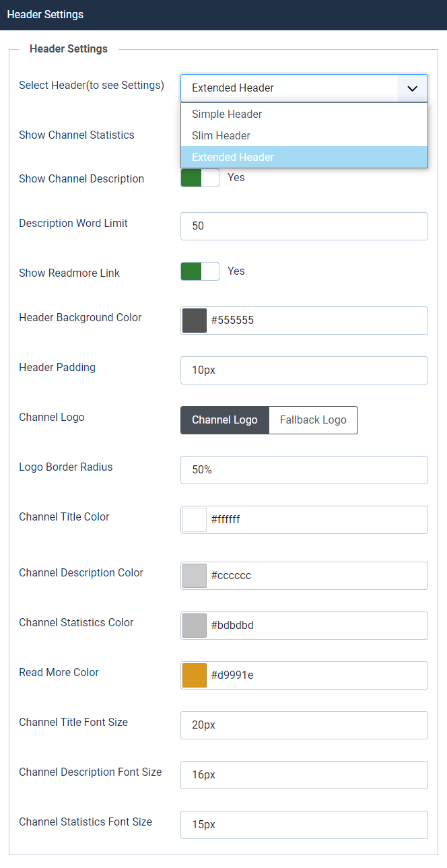Open Header Background Color swatch
447x868 pixels.
pyautogui.click(x=195, y=321)
